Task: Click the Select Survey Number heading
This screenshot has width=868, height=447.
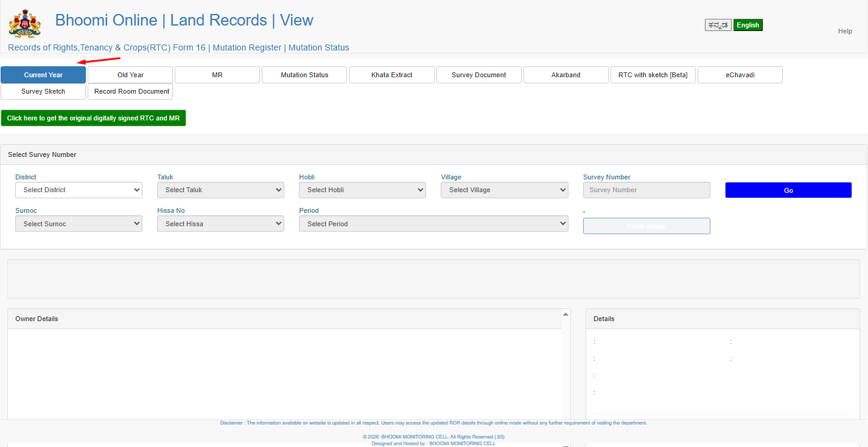Action: pos(42,154)
